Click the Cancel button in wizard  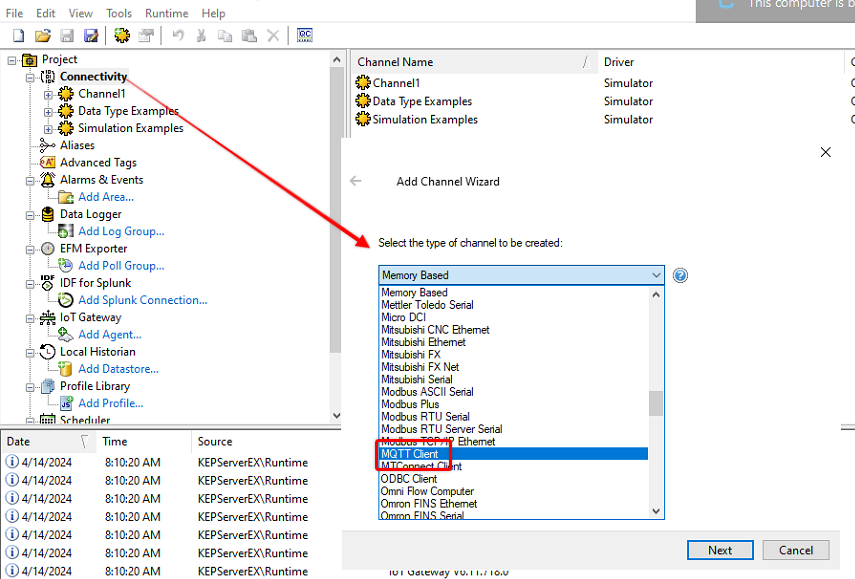(796, 550)
